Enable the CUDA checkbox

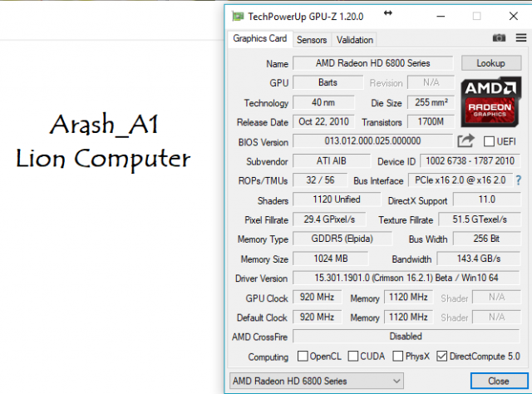point(354,357)
